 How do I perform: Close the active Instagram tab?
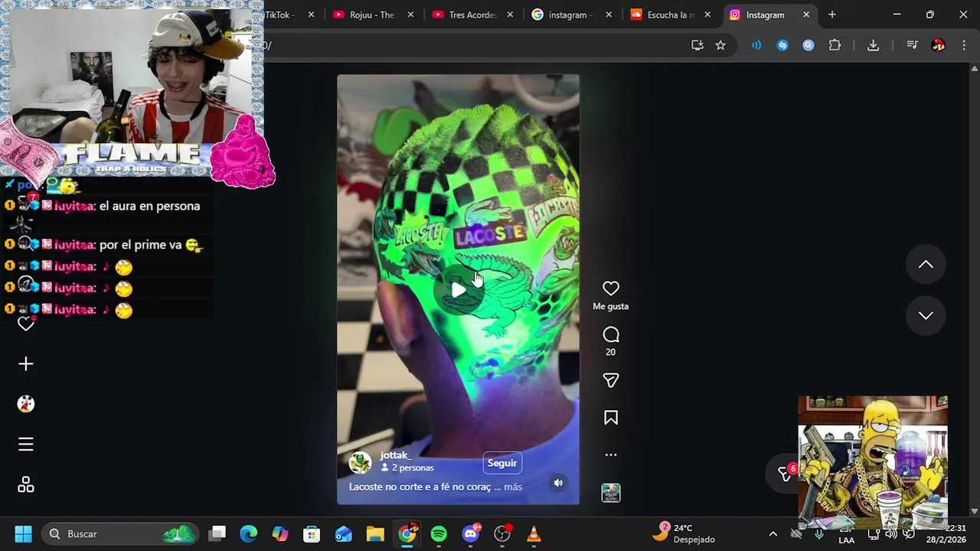(806, 15)
